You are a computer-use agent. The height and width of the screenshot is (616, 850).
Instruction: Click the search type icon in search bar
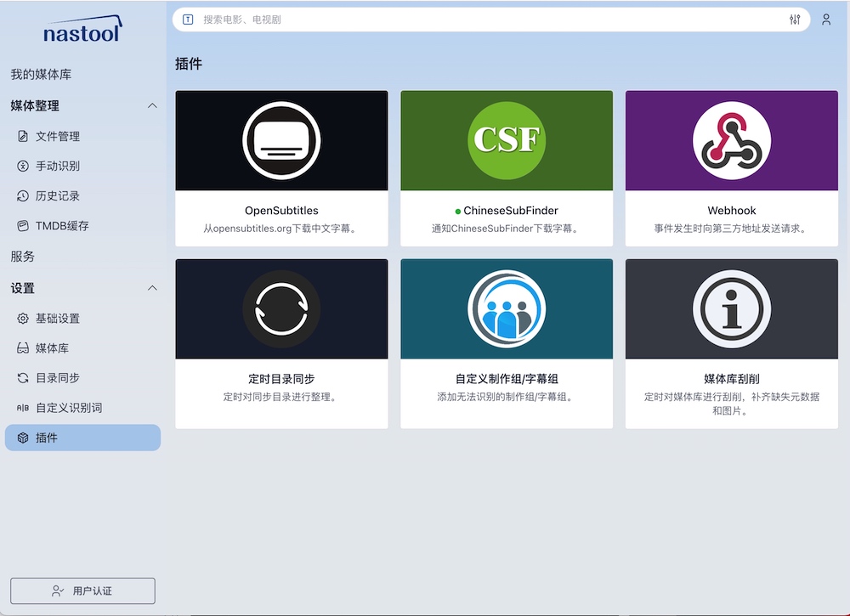pos(188,20)
